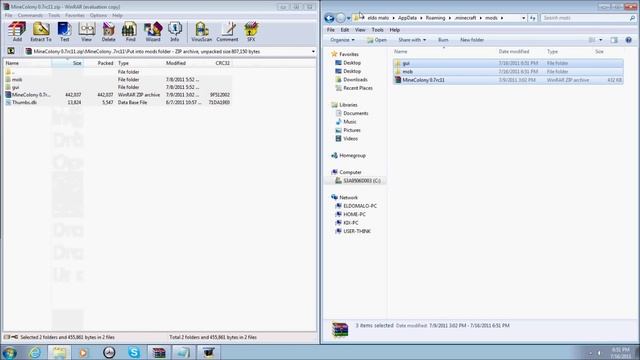Sort WinRAR list by CRC32 column
Image resolution: width=640 pixels, height=360 pixels.
[x=217, y=63]
